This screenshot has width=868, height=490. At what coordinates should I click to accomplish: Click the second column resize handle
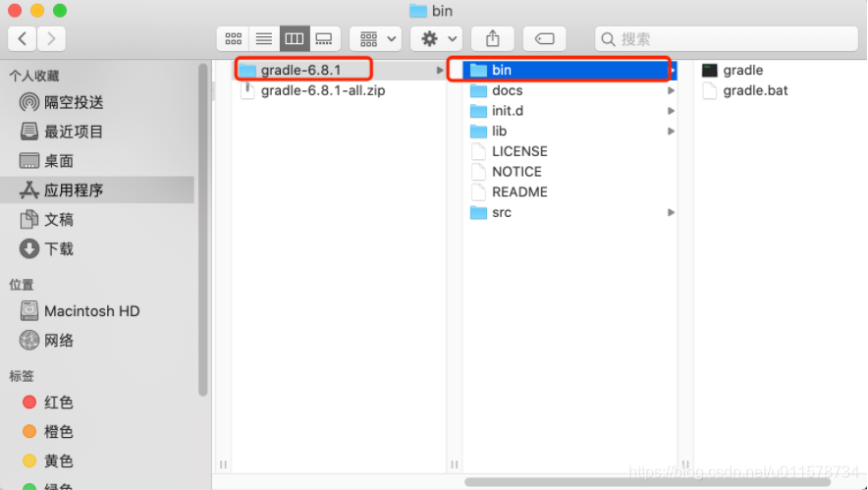click(x=455, y=464)
